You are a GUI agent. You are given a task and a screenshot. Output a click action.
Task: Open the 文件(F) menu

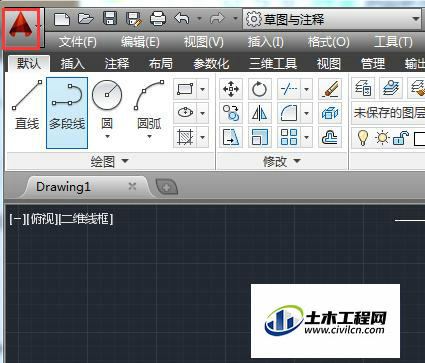tap(77, 42)
